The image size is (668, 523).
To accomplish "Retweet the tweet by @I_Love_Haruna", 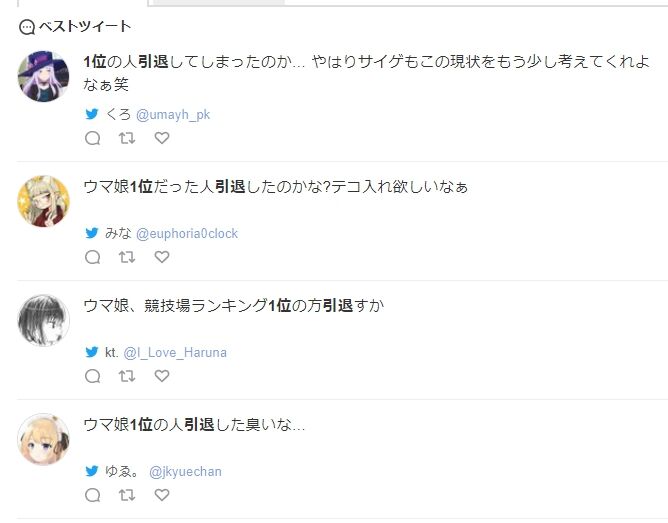I will click(x=127, y=377).
